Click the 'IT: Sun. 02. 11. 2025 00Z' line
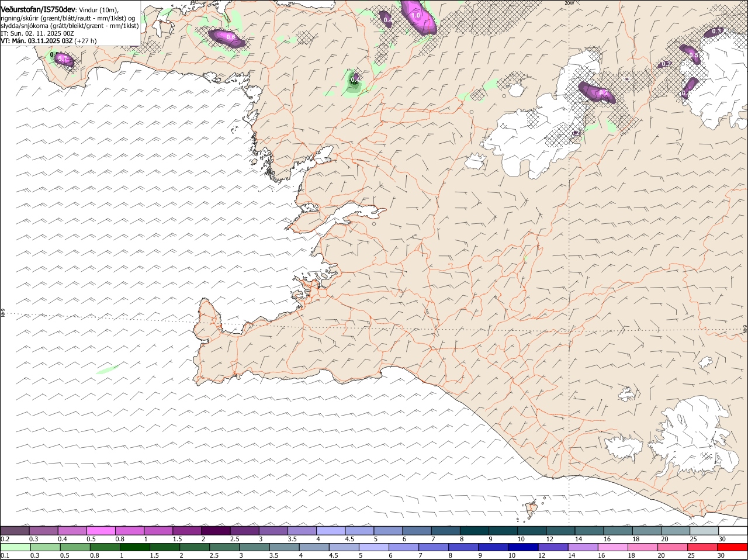Viewport: 748px width, 560px height. 37,33
